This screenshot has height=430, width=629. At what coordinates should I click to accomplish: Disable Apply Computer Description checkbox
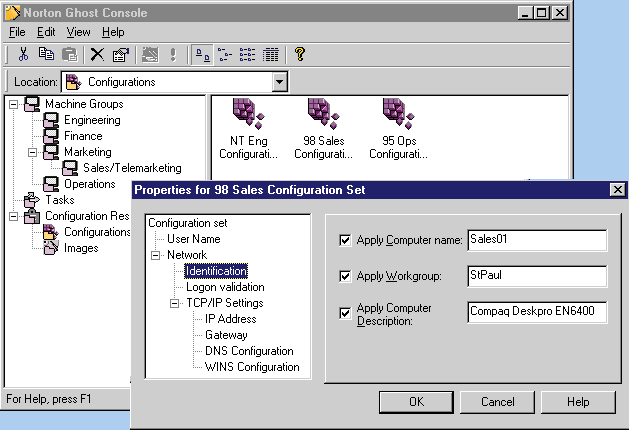coord(345,312)
